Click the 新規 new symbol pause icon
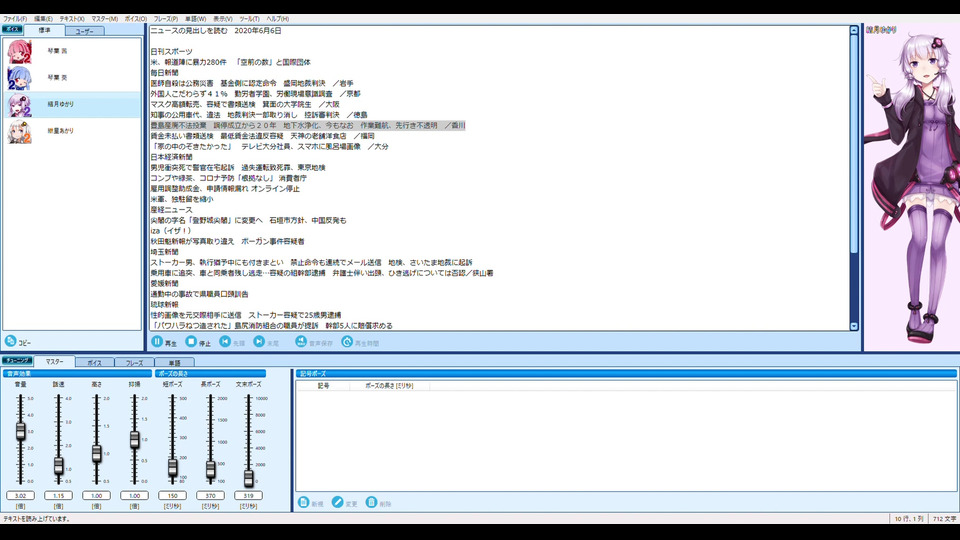This screenshot has width=960, height=540. 303,502
